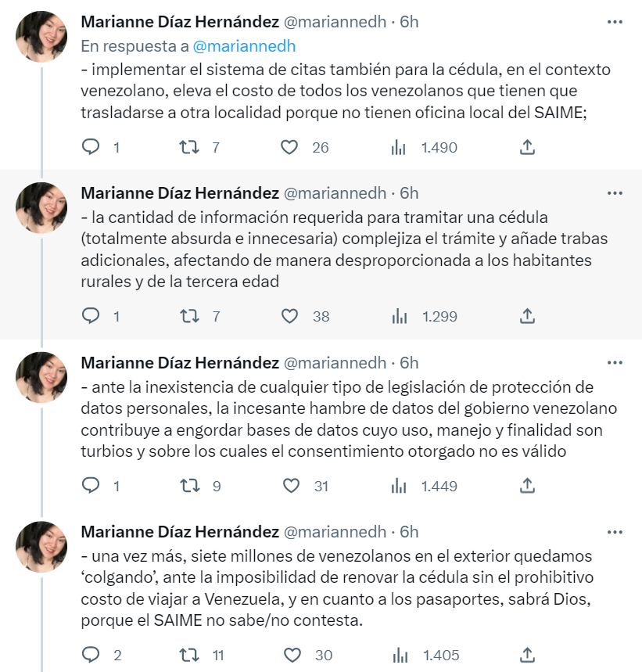642x672 pixels.
Task: Open the @mariannedh reply mention link
Action: (244, 46)
